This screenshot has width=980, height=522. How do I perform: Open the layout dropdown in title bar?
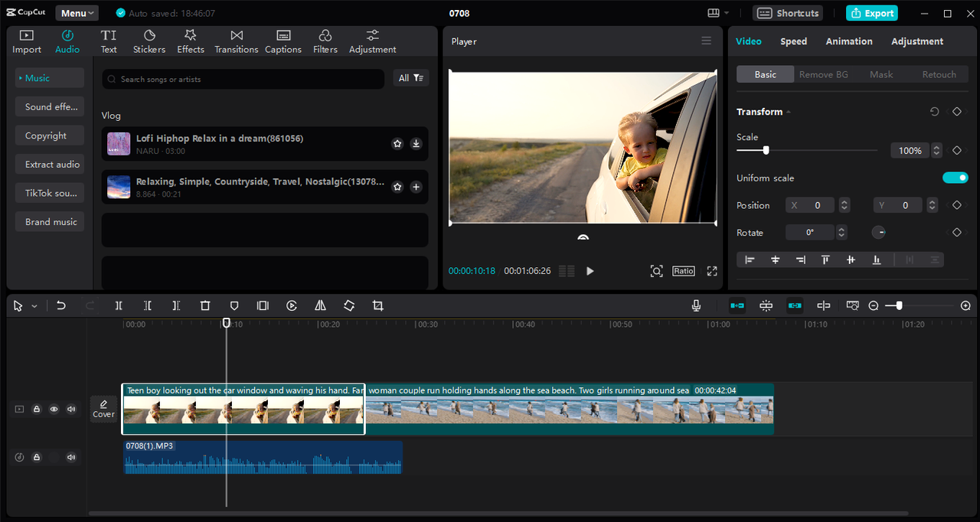(x=718, y=13)
